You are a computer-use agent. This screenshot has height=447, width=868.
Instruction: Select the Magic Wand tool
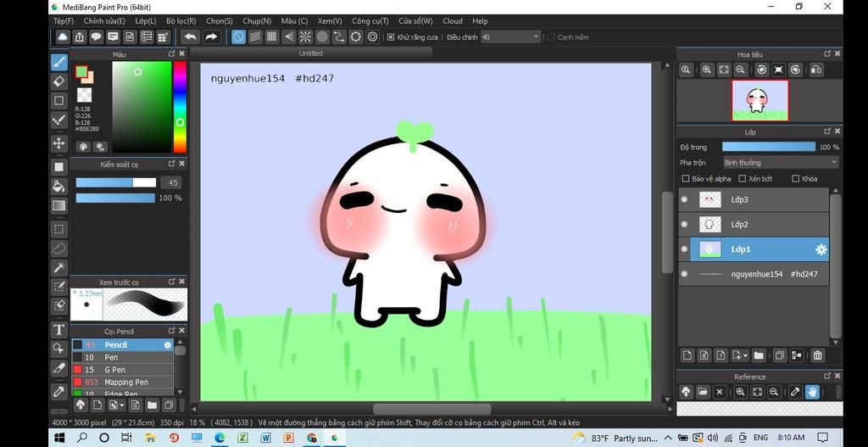[59, 267]
